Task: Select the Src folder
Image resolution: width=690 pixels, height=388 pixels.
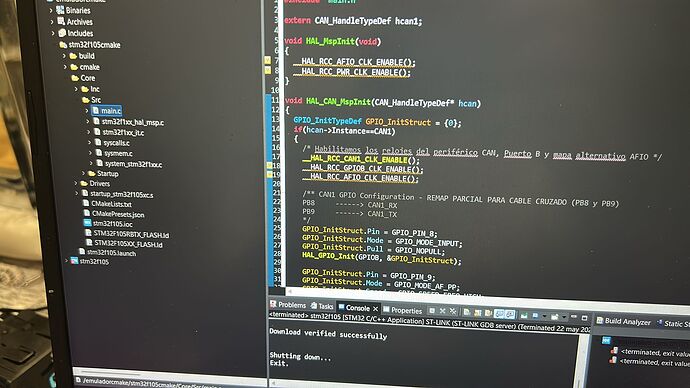Action: point(92,100)
